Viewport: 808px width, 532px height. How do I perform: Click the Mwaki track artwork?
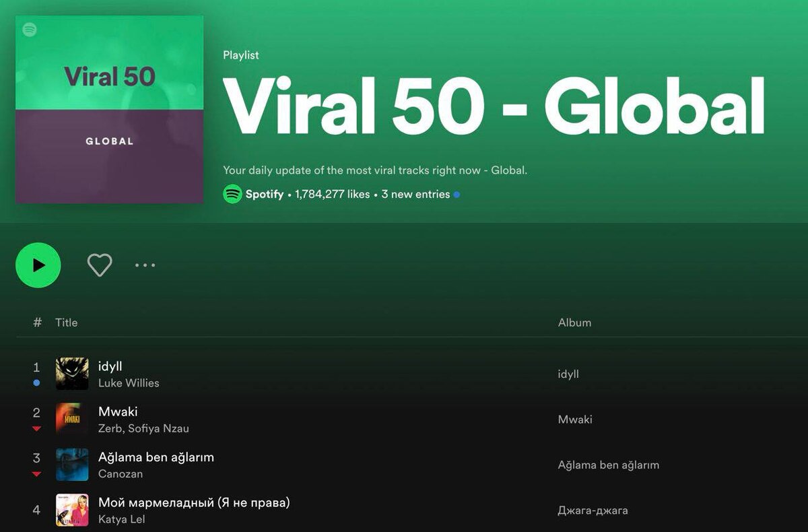pos(72,419)
